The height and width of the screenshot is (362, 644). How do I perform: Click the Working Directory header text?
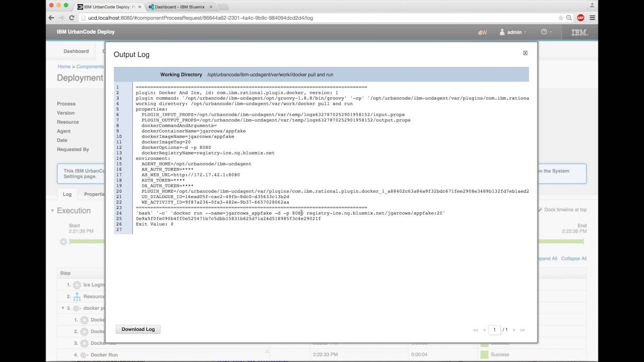(181, 74)
